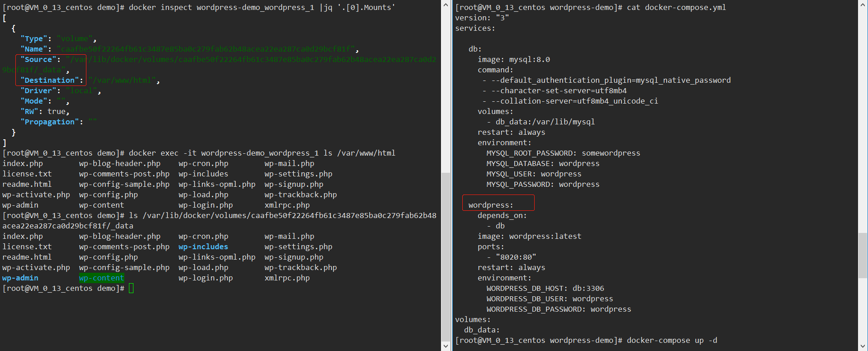The height and width of the screenshot is (351, 868).
Task: Click the blue wp-includes directory name
Action: pos(203,247)
